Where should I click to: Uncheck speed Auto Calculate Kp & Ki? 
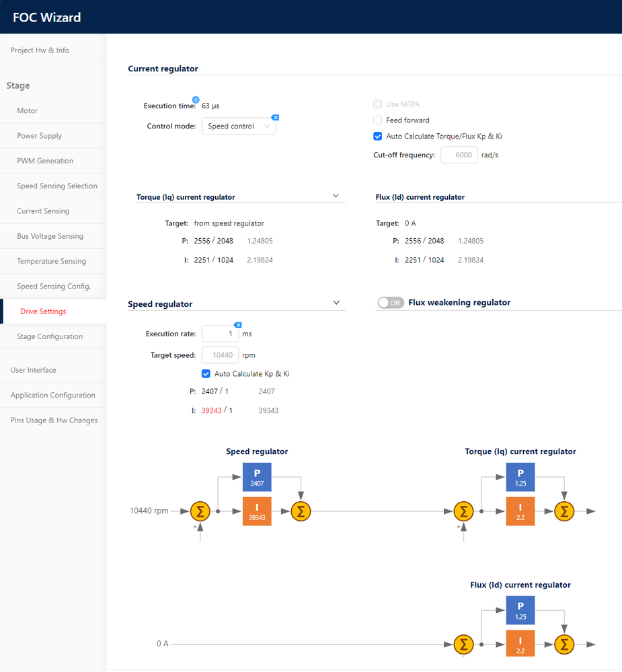pos(206,374)
